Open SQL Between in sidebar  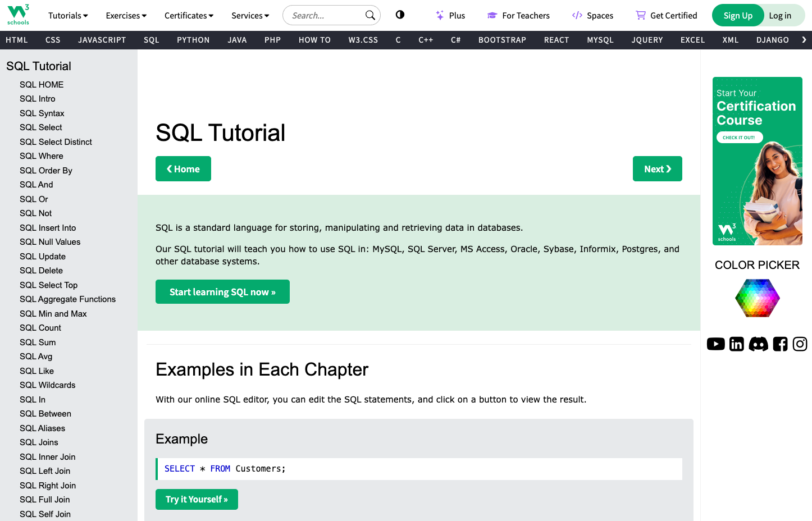45,414
